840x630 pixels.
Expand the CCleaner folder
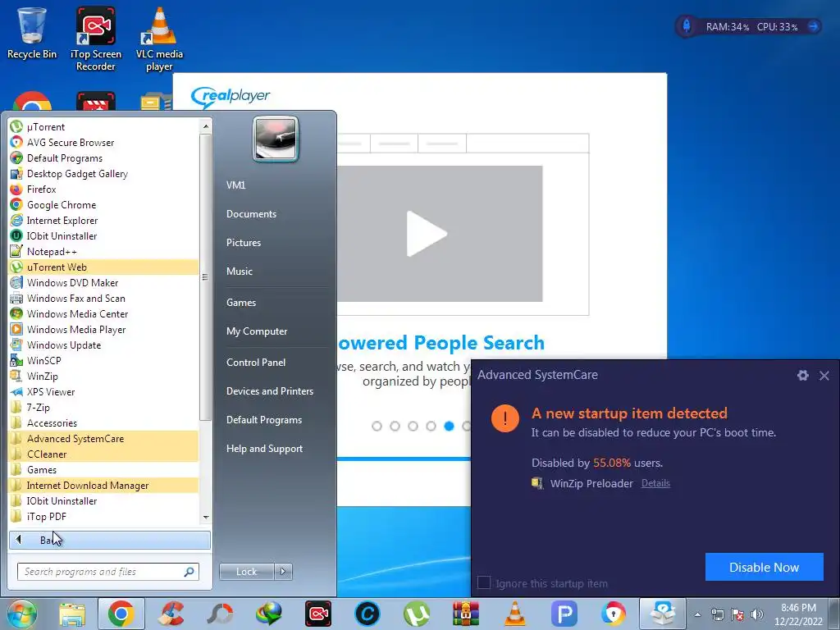click(103, 454)
